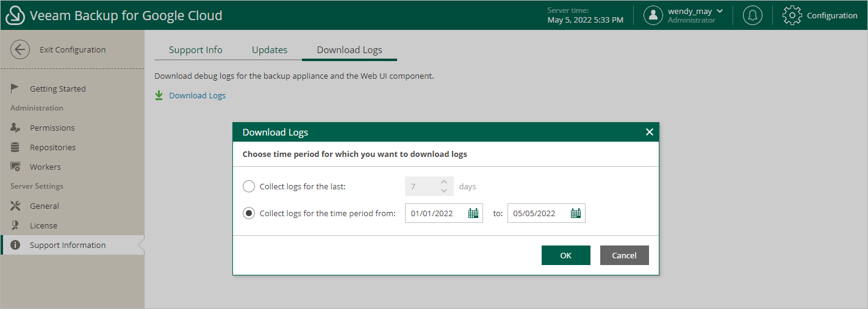Viewport: 868px width, 309px height.
Task: Click the Exit Configuration back arrow icon
Action: pos(20,50)
